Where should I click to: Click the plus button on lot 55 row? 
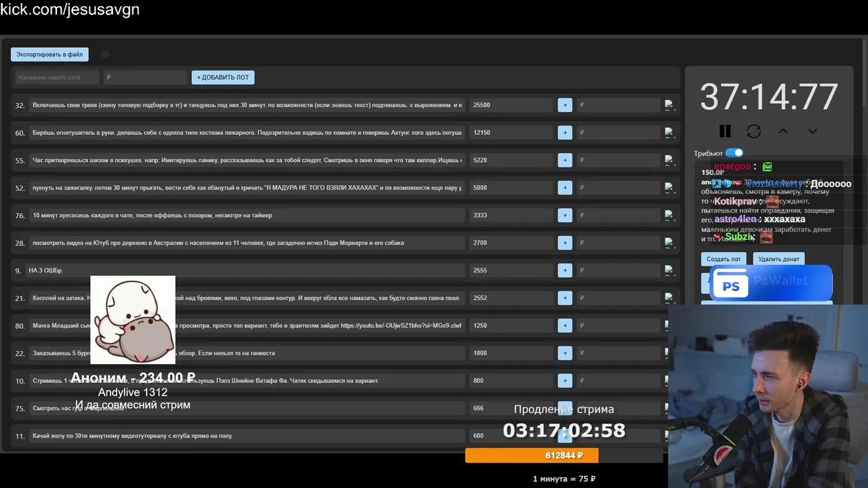click(565, 160)
